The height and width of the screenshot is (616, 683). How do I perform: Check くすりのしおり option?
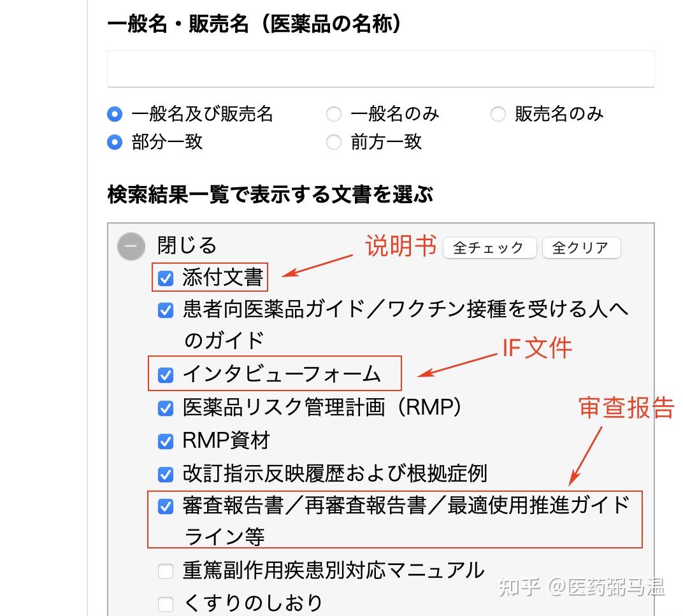click(165, 603)
